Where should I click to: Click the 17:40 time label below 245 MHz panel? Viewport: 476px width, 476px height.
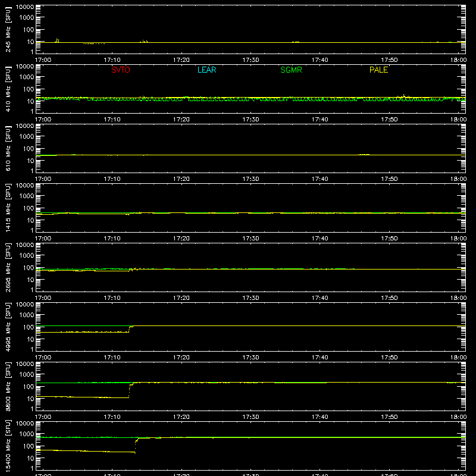pos(320,60)
